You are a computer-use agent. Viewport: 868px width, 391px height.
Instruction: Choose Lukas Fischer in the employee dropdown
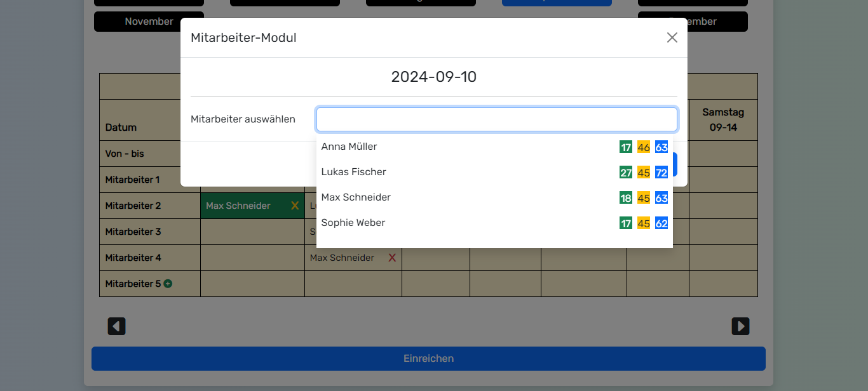pos(354,172)
